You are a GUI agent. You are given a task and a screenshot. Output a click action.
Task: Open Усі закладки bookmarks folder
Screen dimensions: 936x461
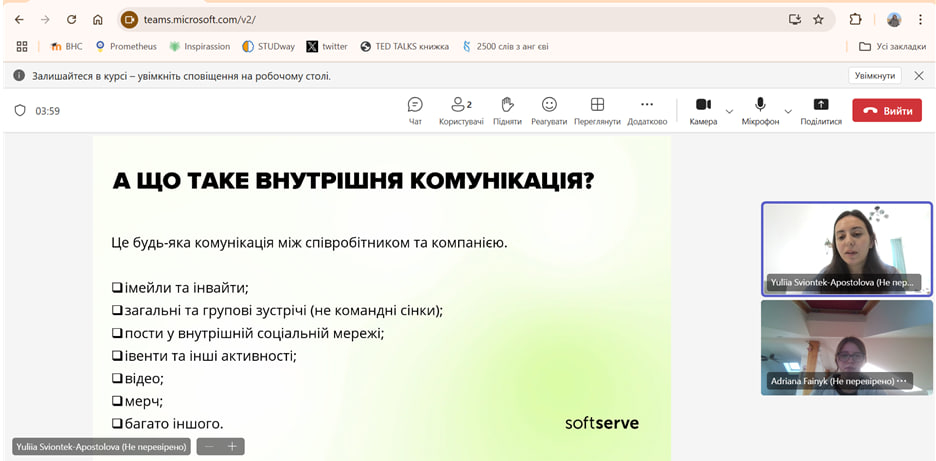(x=892, y=47)
